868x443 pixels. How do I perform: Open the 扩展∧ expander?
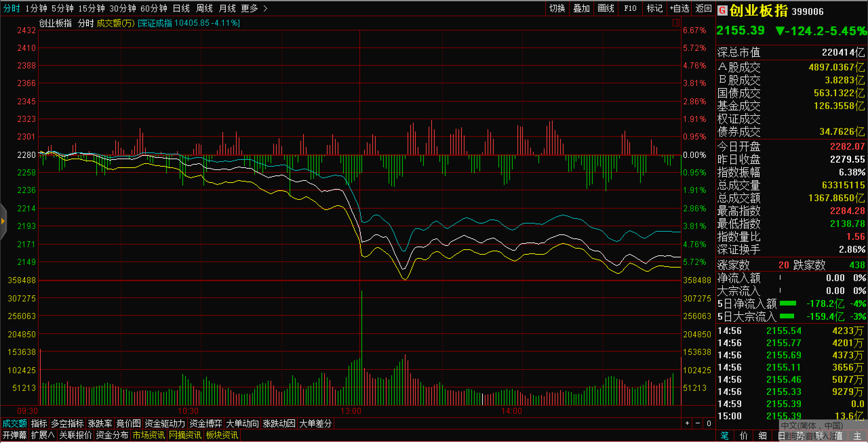(42, 435)
